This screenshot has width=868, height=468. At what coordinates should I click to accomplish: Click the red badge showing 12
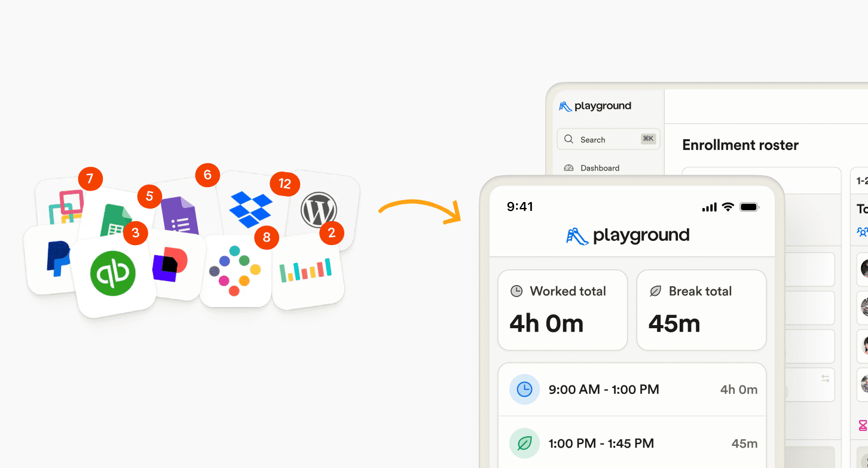[285, 184]
